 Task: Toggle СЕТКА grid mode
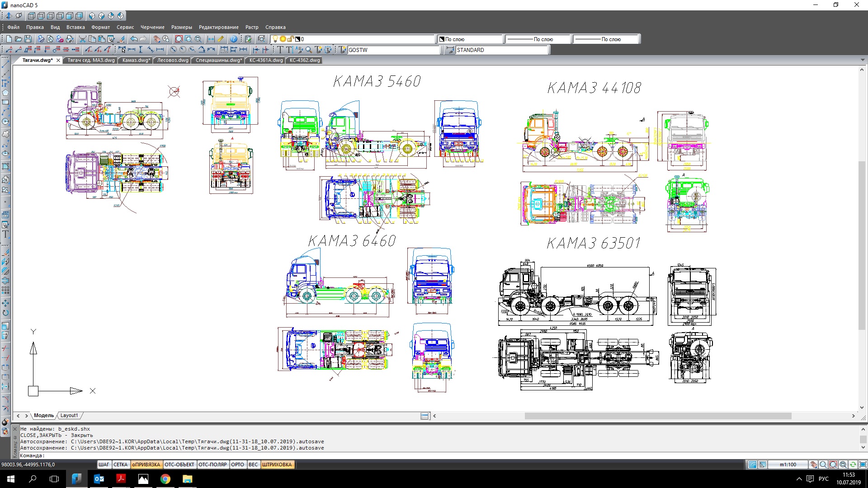click(121, 465)
